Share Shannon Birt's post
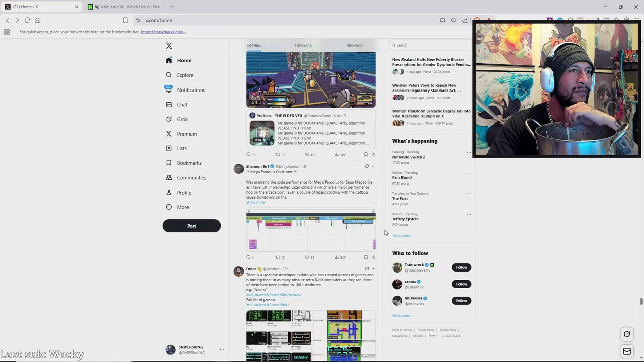The image size is (644, 362). click(x=373, y=257)
